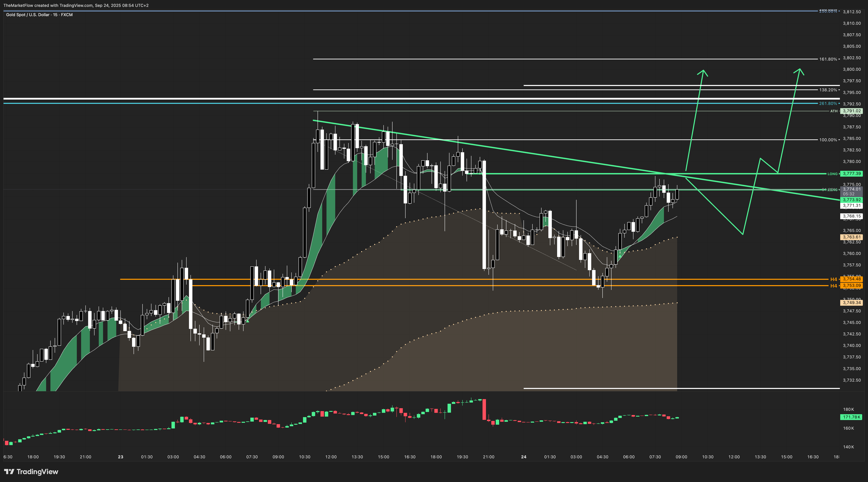Click the orange H4 3,753.09 price label
Image resolution: width=868 pixels, height=482 pixels.
(852, 286)
